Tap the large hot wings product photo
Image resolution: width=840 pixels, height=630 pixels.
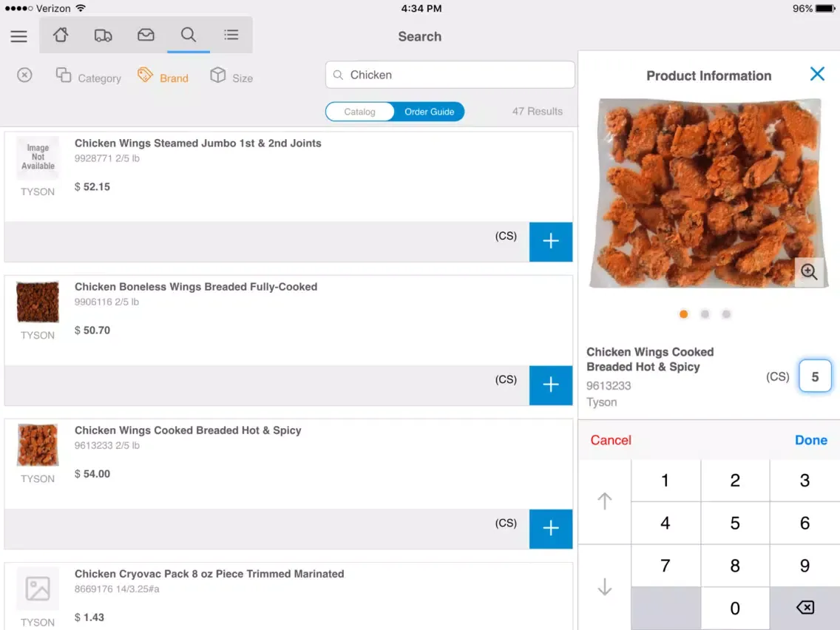708,193
